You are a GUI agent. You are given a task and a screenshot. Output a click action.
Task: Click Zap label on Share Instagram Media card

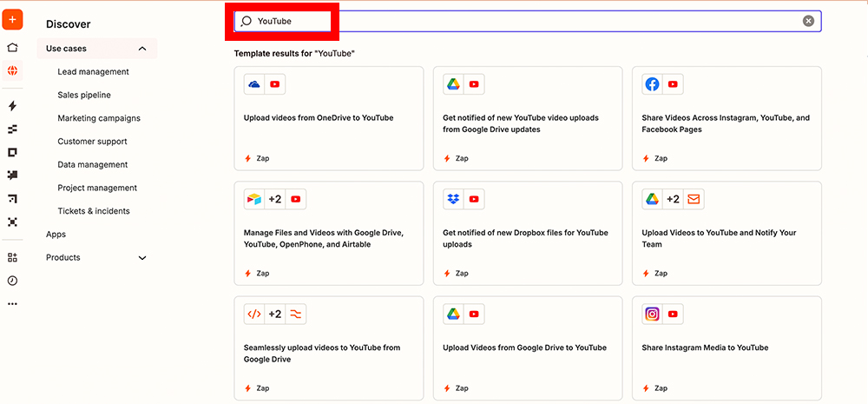pyautogui.click(x=661, y=388)
